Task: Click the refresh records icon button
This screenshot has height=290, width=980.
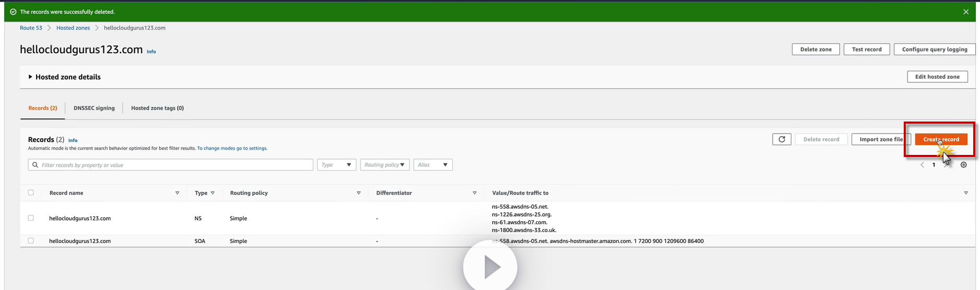Action: click(x=781, y=139)
